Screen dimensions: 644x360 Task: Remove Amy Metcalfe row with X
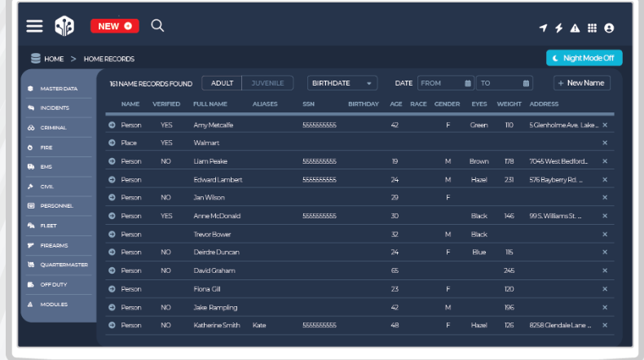point(605,125)
